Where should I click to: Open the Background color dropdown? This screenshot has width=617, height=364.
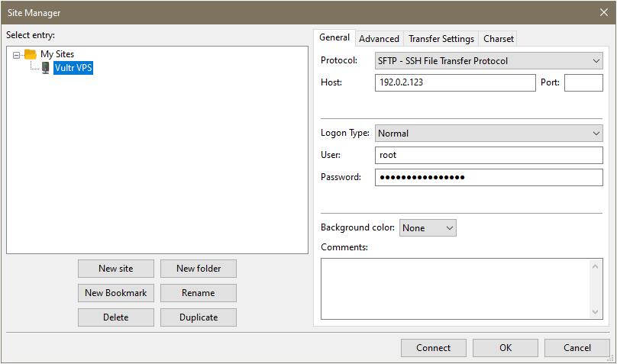pos(428,227)
